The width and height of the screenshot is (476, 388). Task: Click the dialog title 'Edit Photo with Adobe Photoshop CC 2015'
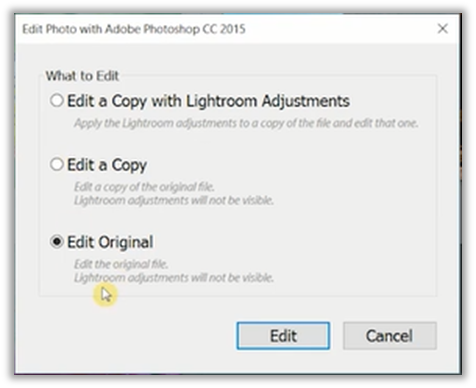pyautogui.click(x=134, y=29)
